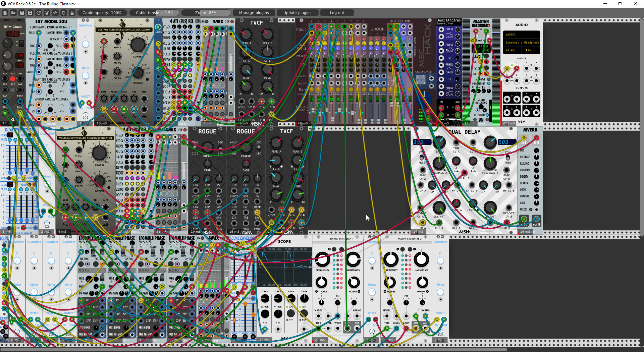Open the WASAPI audio driver selector
The image size is (644, 352).
521,35
